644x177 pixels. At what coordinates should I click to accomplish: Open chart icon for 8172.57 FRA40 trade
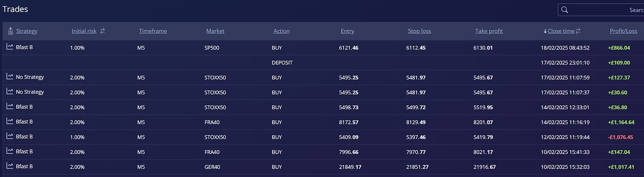point(10,121)
